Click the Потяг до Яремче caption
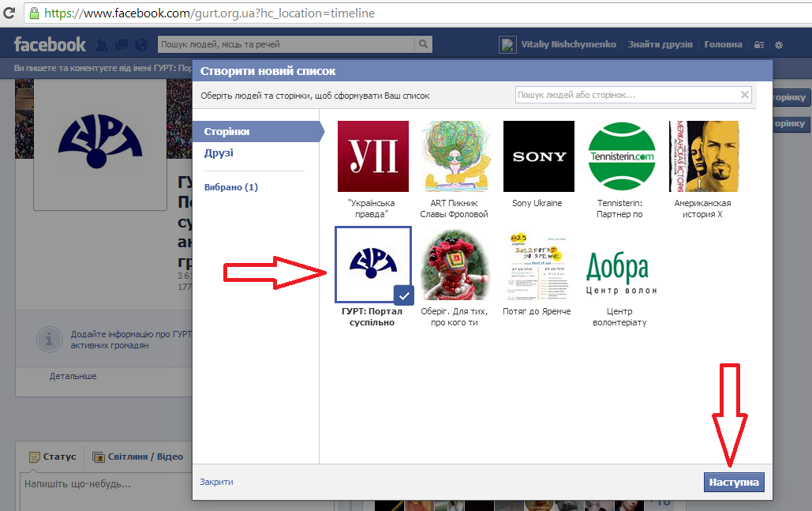Viewport: 812px width, 511px height. point(537,311)
